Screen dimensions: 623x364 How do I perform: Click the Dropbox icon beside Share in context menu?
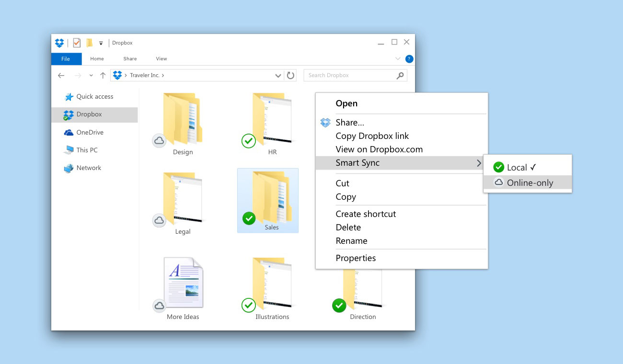point(325,123)
